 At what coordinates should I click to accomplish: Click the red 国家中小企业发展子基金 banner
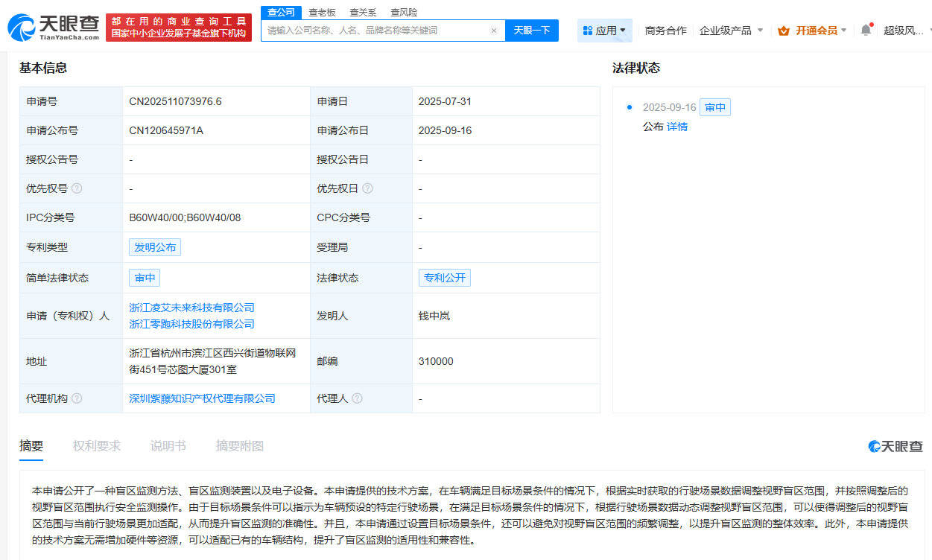(x=179, y=28)
